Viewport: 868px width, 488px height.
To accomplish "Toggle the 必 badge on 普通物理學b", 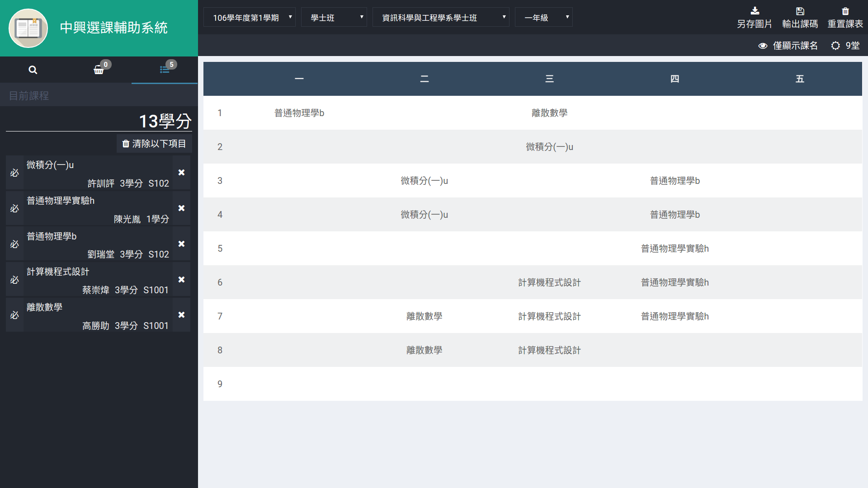I will click(x=14, y=244).
